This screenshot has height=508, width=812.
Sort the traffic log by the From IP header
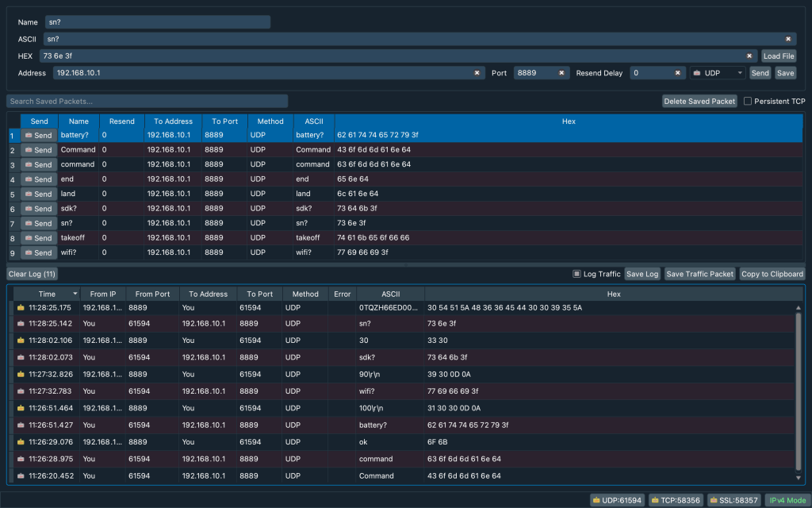point(103,294)
